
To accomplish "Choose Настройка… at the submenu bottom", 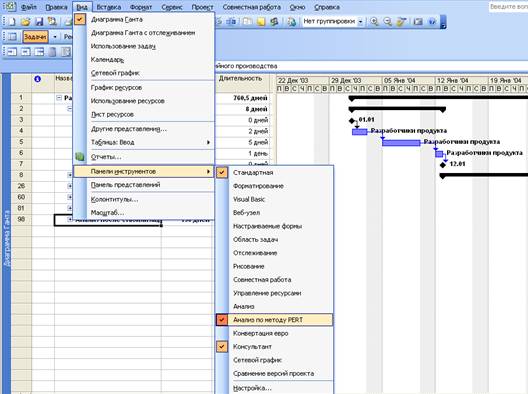I will coord(252,388).
